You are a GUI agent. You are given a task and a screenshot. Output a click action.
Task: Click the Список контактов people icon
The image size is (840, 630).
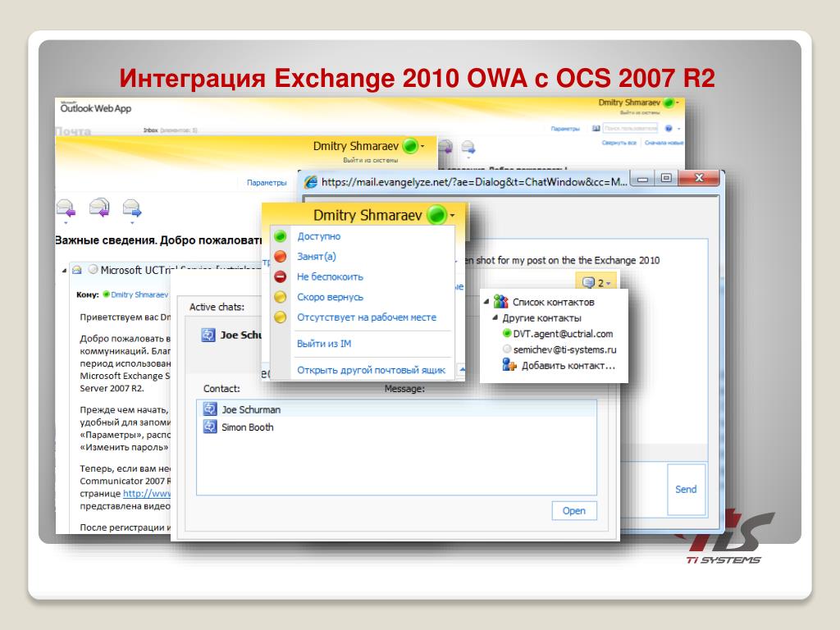click(x=501, y=301)
